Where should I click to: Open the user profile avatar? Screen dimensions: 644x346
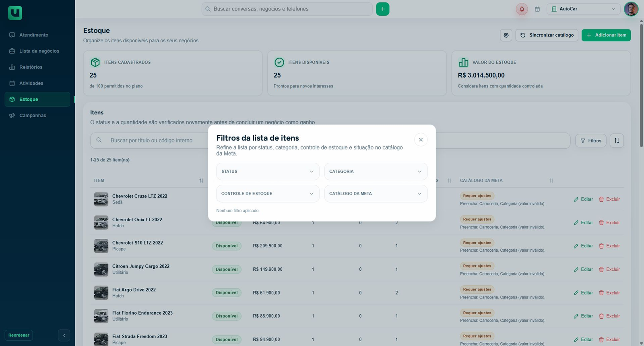pos(631,9)
